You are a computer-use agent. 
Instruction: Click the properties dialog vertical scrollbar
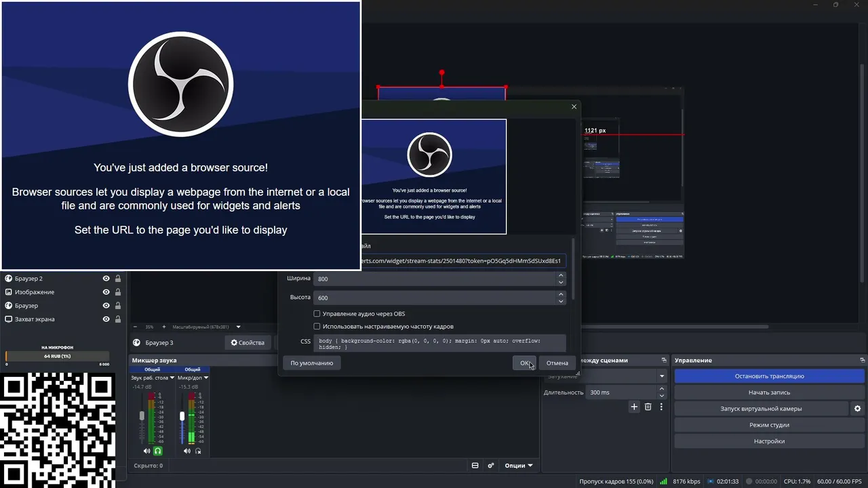pos(574,268)
